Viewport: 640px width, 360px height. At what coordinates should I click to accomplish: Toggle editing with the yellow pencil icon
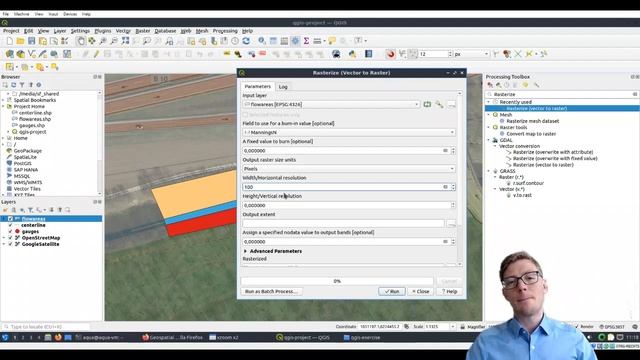coord(96,54)
